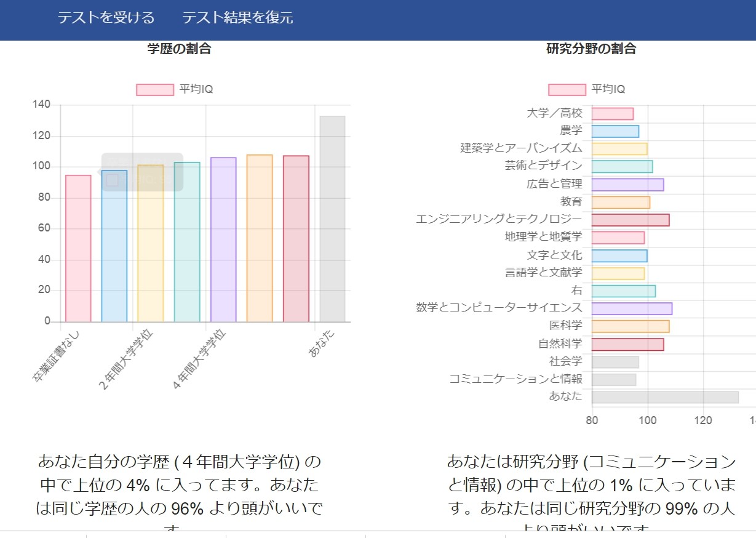Viewport: 756px width, 538px height.
Task: Click the 自然科学 bar
Action: click(627, 344)
